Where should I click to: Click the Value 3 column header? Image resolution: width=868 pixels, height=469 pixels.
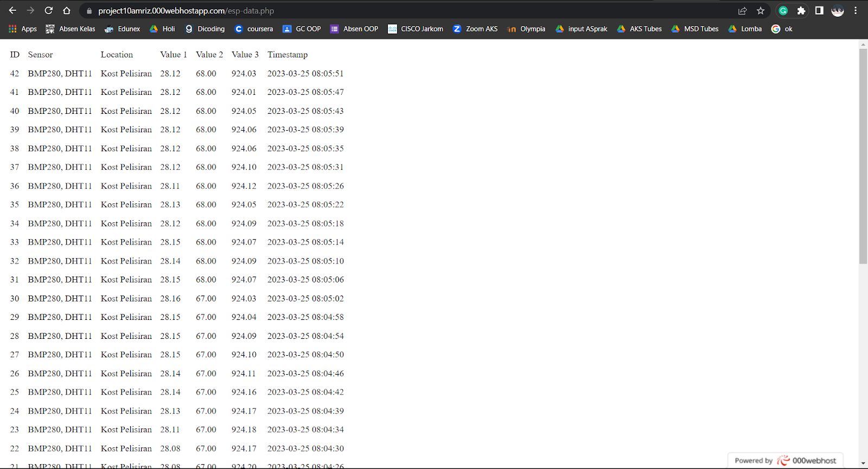245,55
